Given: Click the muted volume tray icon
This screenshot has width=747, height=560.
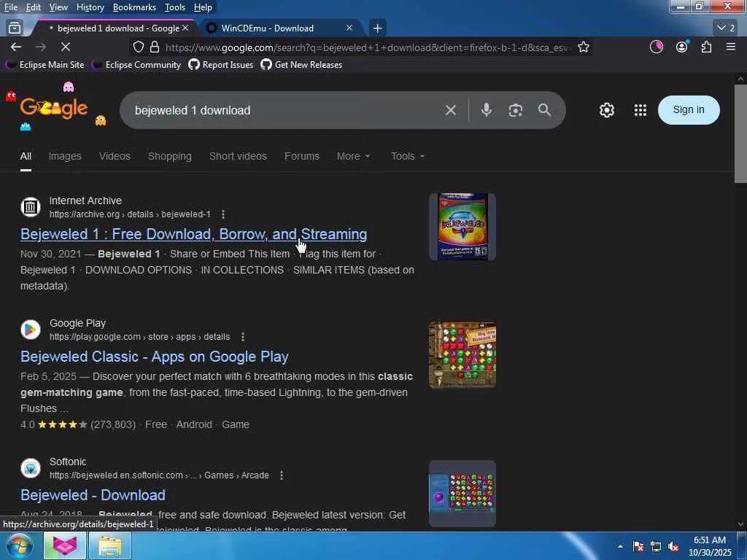Looking at the screenshot, I should pos(673,546).
